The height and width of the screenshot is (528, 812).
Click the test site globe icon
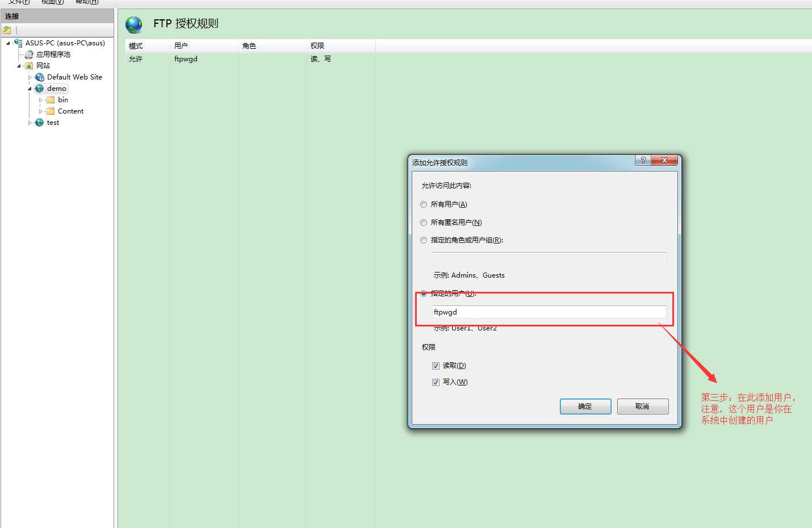(x=40, y=123)
